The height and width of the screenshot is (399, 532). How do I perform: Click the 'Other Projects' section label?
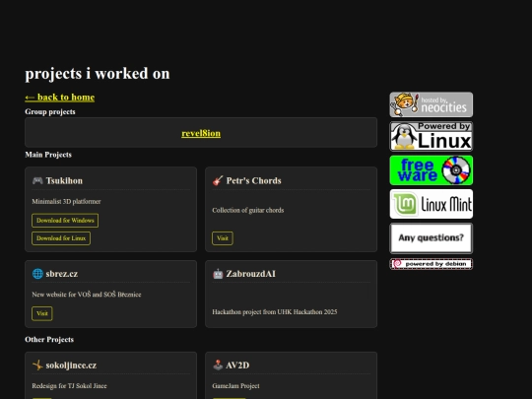pyautogui.click(x=49, y=340)
